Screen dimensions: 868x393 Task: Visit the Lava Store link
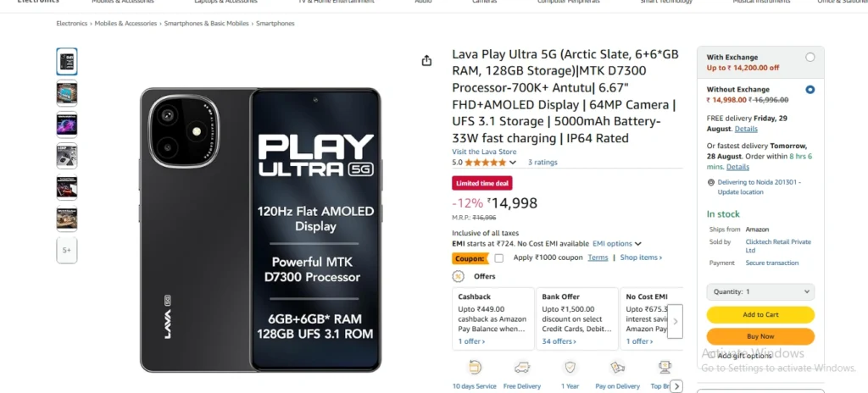click(484, 152)
